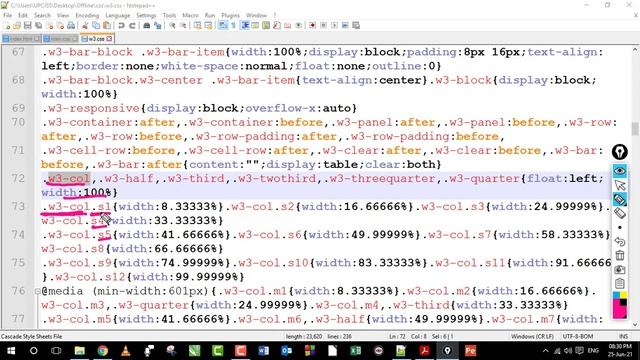Toggle indent guide toolbar button
Screen dimensions: 640x360
pyautogui.click(x=245, y=25)
